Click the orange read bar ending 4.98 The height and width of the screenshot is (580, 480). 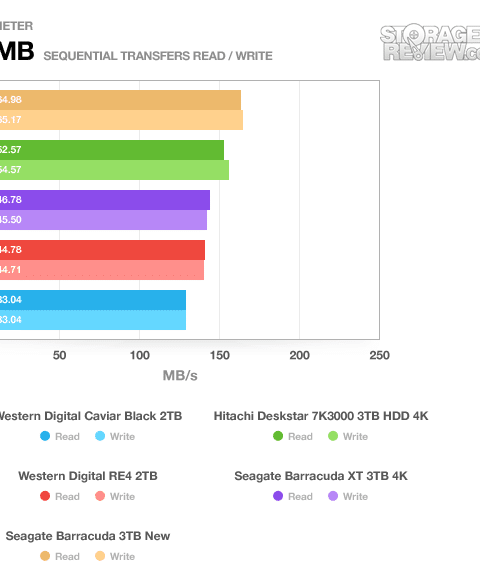pos(120,100)
